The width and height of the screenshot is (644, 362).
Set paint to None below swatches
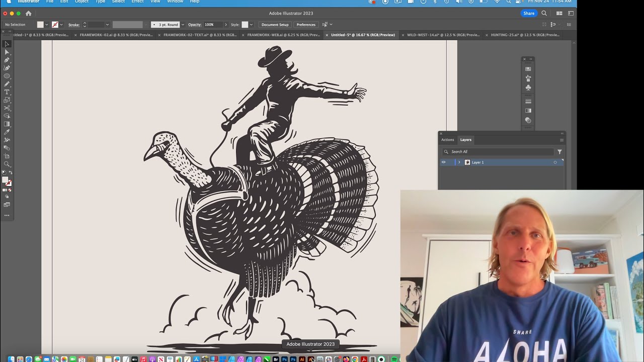pyautogui.click(x=10, y=190)
